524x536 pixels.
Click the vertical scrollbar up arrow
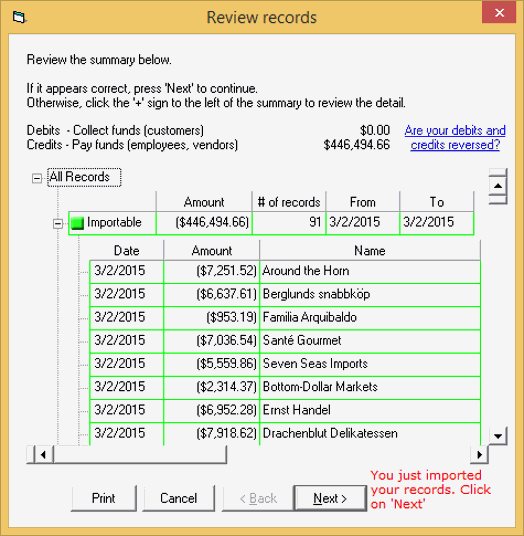498,186
